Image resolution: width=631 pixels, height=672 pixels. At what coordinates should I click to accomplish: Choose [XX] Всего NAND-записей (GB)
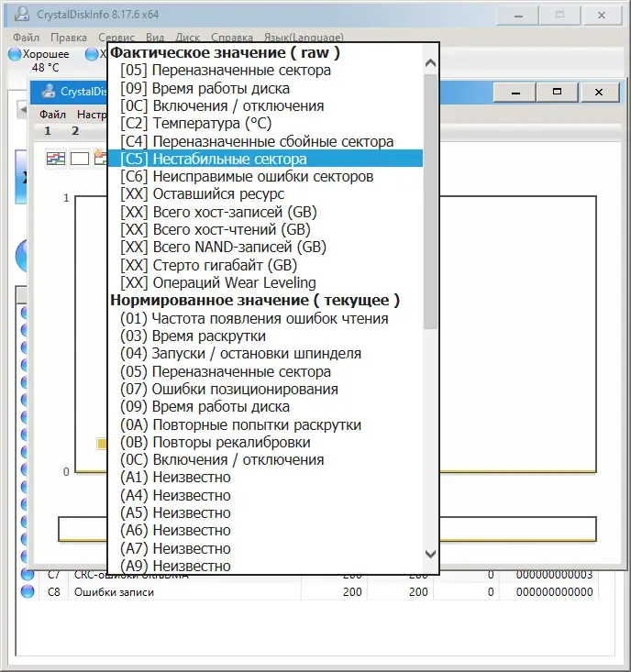tap(265, 248)
